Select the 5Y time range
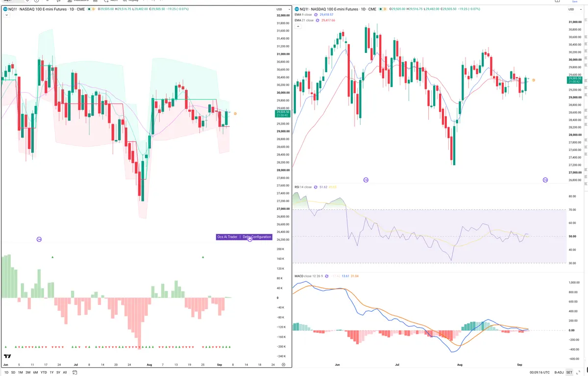The width and height of the screenshot is (588, 376). [x=58, y=372]
